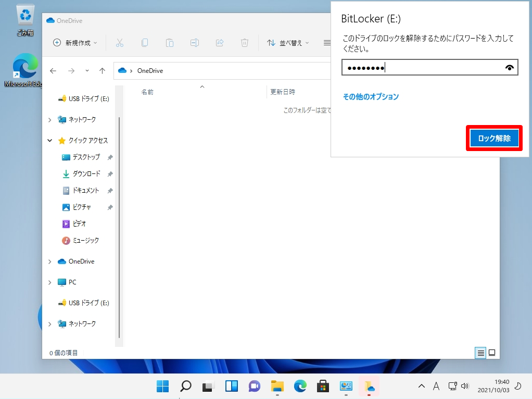Open clock showing 19:40
The height and width of the screenshot is (399, 532).
click(x=493, y=386)
